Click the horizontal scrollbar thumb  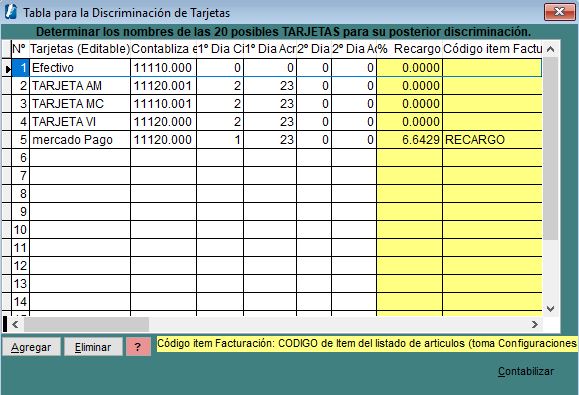[x=86, y=324]
